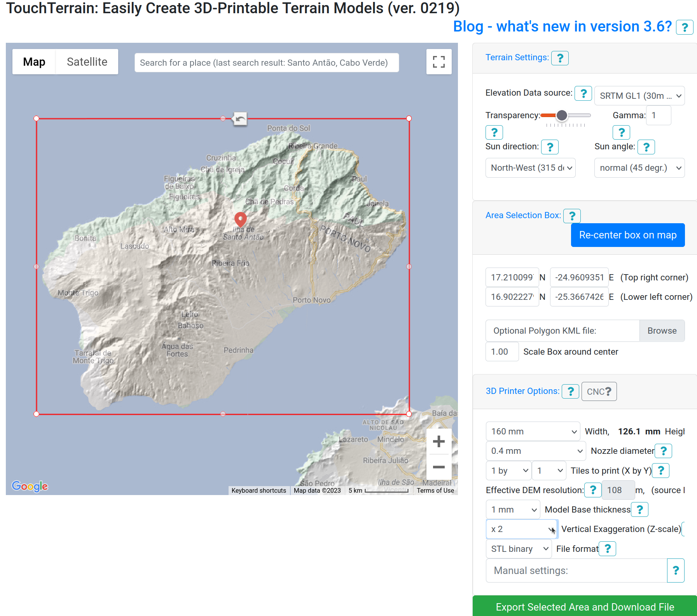The width and height of the screenshot is (697, 616).
Task: Undo last selection box edit
Action: click(x=240, y=119)
